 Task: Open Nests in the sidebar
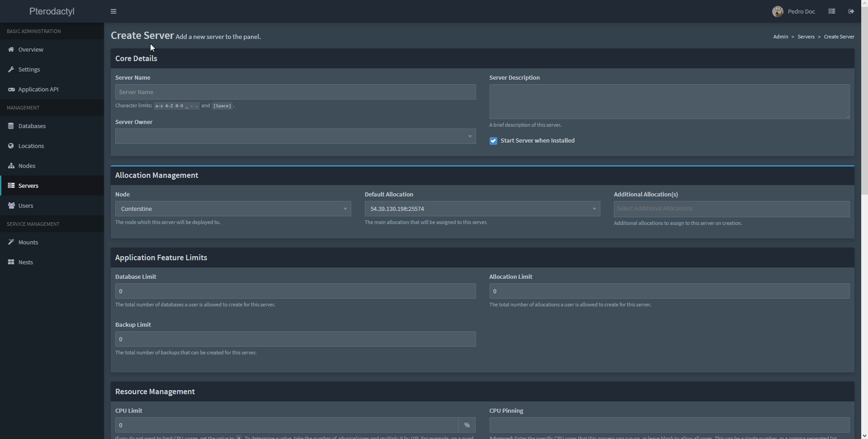coord(52,262)
